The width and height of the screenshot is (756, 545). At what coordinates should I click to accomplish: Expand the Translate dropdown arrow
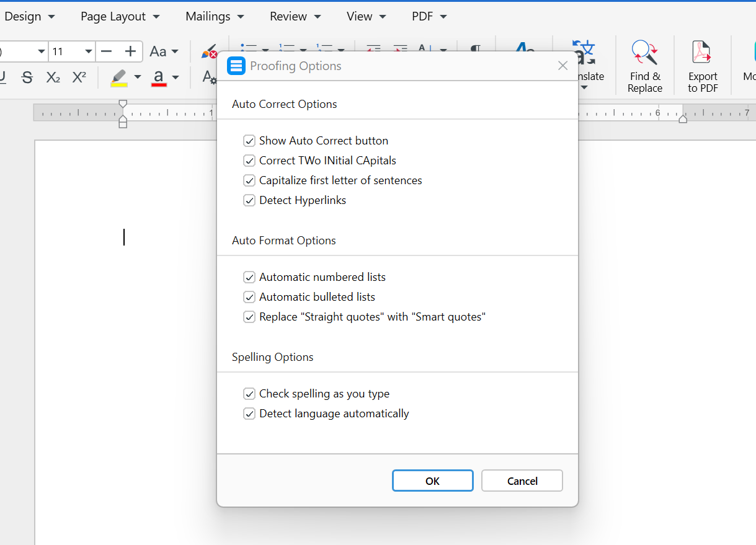click(x=584, y=87)
